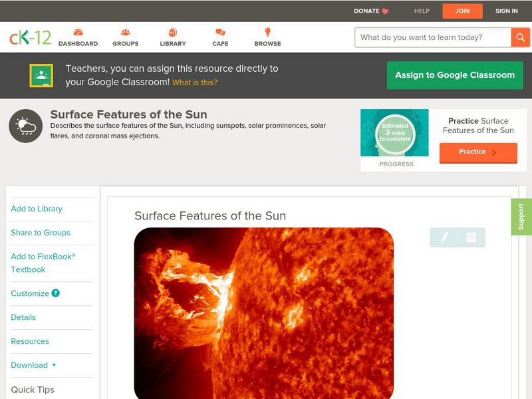
Task: Click the orange search magnifier button
Action: [520, 37]
